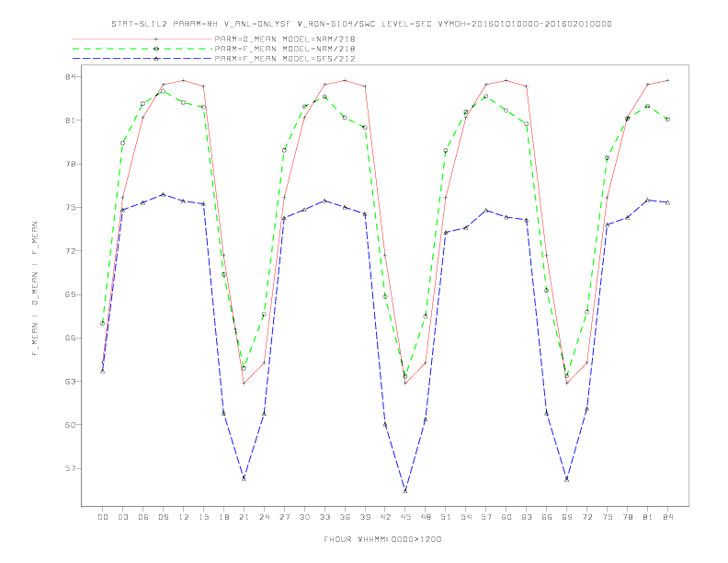Viewport: 728px width, 563px height.
Task: Click x-axis tick label 33
Action: pyautogui.click(x=324, y=517)
